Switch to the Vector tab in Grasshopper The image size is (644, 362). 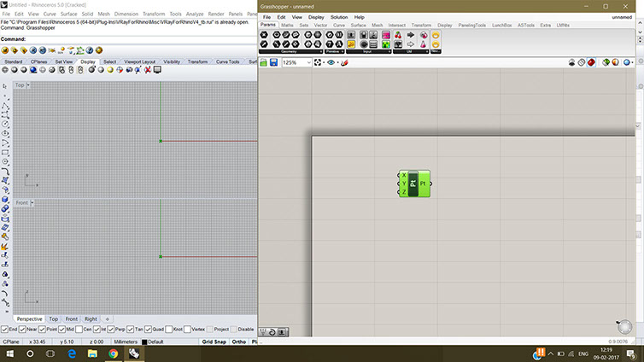[320, 25]
